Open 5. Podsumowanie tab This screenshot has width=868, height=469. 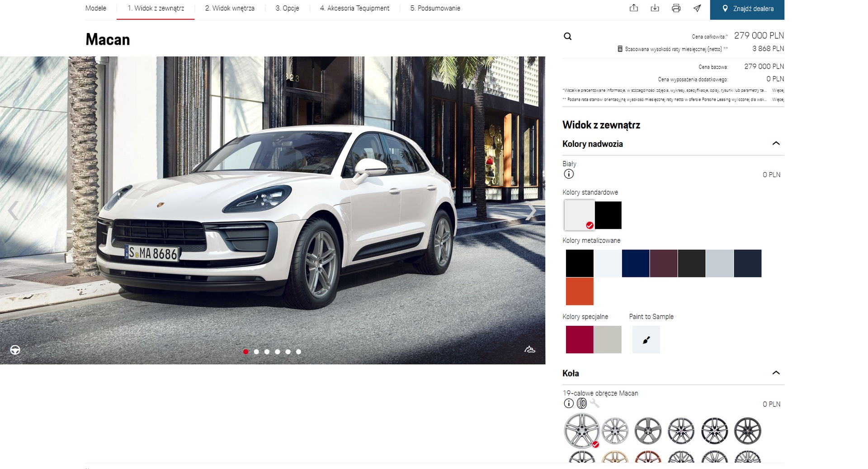click(435, 8)
